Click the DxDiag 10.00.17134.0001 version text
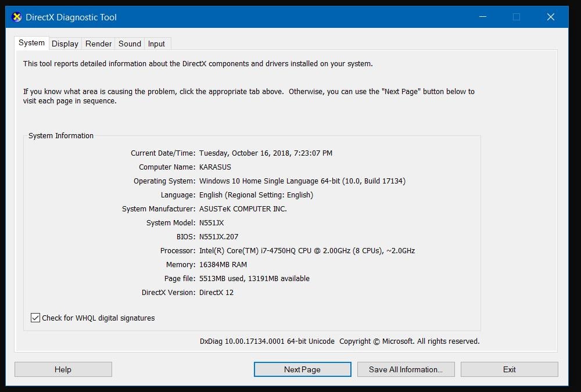The image size is (581, 392). click(x=267, y=341)
